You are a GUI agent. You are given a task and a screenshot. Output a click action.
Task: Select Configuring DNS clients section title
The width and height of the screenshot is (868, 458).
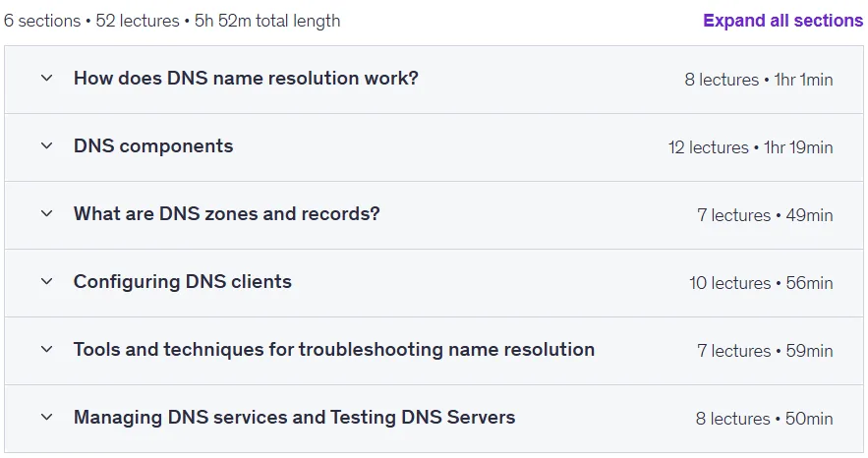(x=183, y=281)
